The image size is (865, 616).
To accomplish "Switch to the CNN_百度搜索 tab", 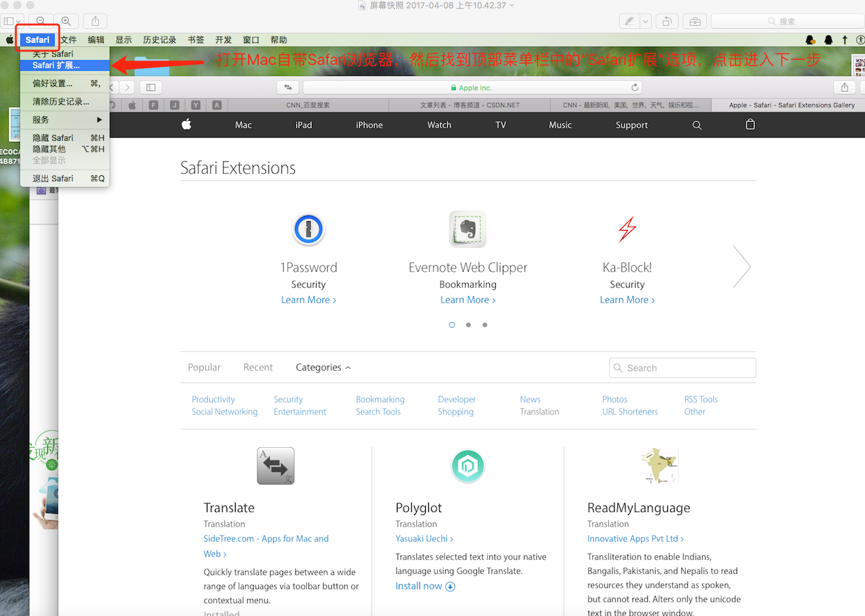I will [308, 105].
